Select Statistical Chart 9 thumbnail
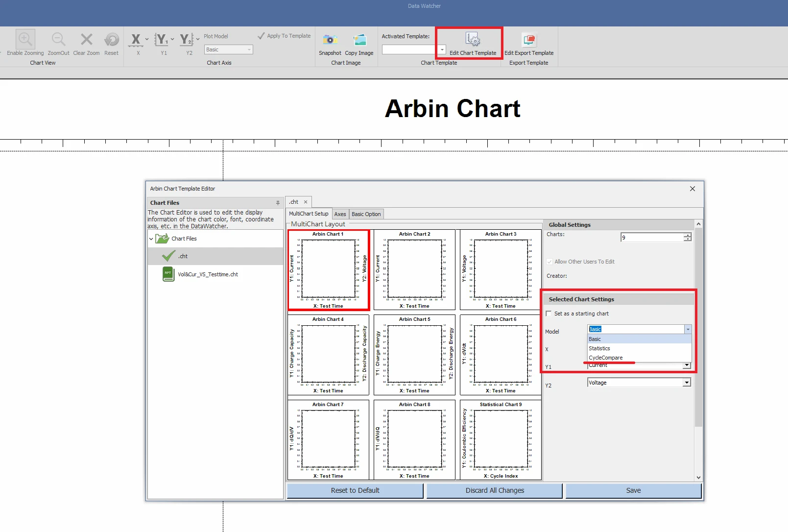The height and width of the screenshot is (532, 788). point(501,440)
